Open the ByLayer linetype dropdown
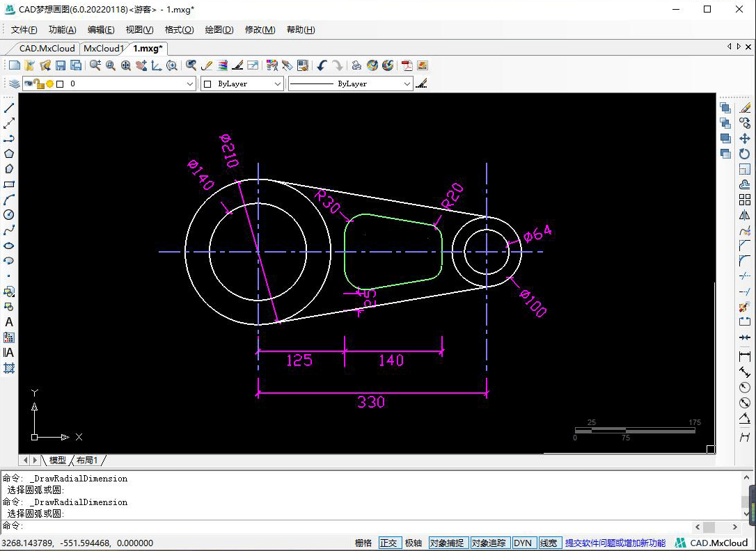The width and height of the screenshot is (756, 551). [x=407, y=83]
